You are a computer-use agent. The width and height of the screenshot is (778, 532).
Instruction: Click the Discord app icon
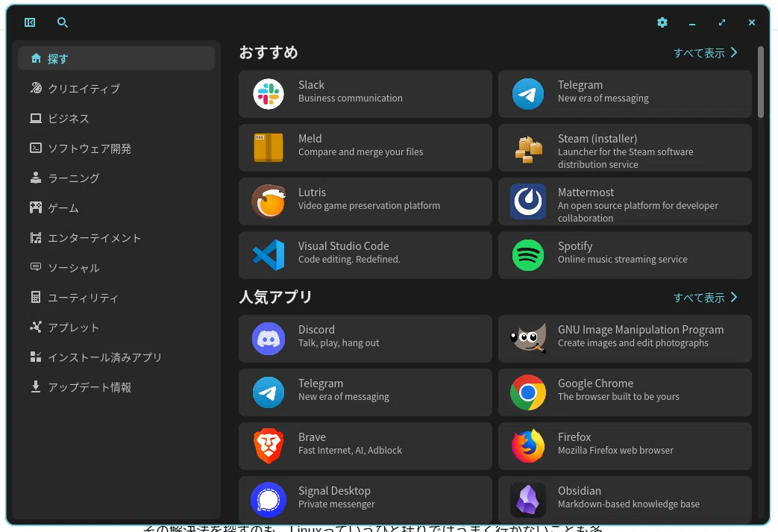(x=269, y=339)
